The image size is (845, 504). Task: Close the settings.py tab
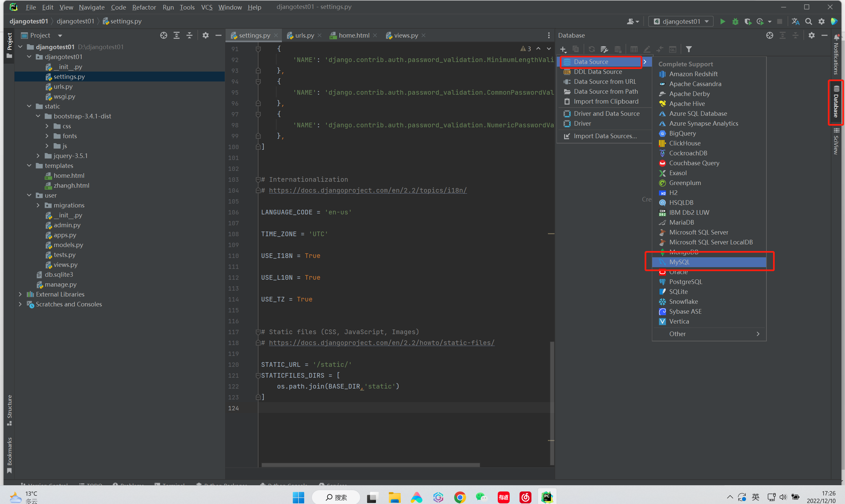276,35
